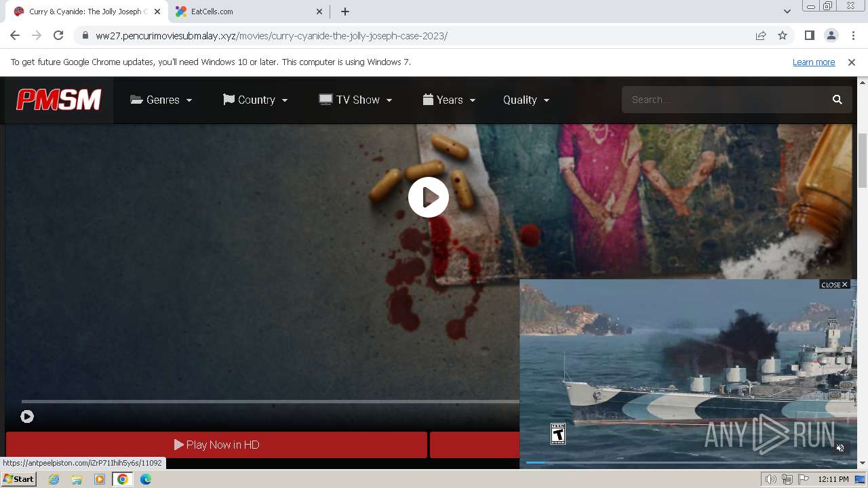Click the warship ad video

coord(688,373)
